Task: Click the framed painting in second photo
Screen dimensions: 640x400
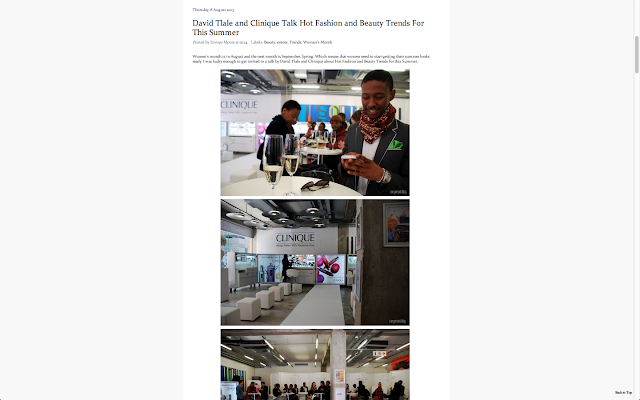Action: click(396, 224)
